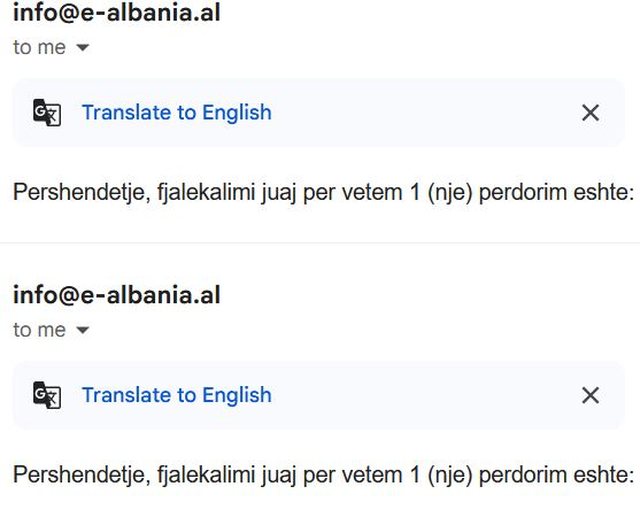The width and height of the screenshot is (640, 525).
Task: Show recipient details arrow in the bottom email
Action: click(83, 331)
